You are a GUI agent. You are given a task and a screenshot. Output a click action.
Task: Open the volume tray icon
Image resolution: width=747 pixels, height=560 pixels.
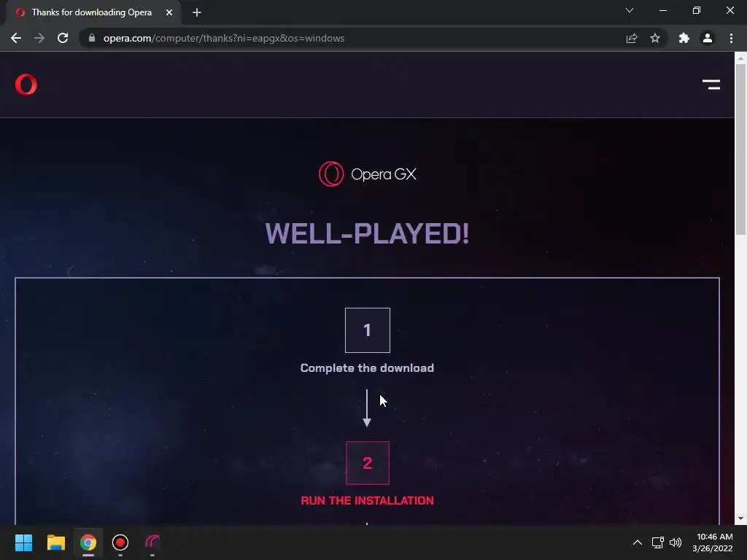(x=676, y=542)
